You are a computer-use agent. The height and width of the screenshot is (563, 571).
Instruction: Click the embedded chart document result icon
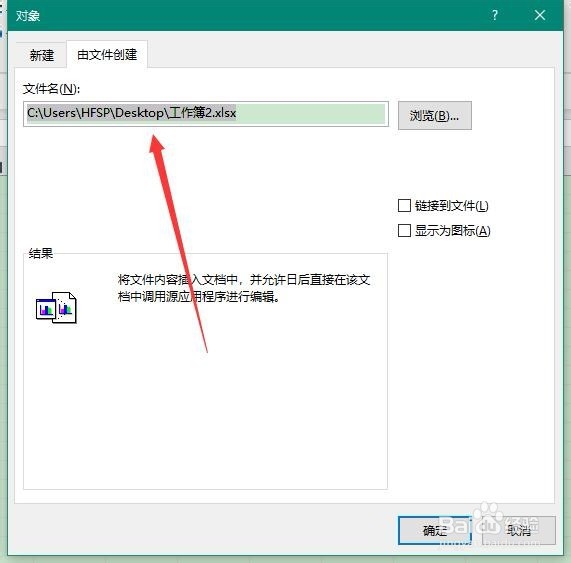coord(56,307)
